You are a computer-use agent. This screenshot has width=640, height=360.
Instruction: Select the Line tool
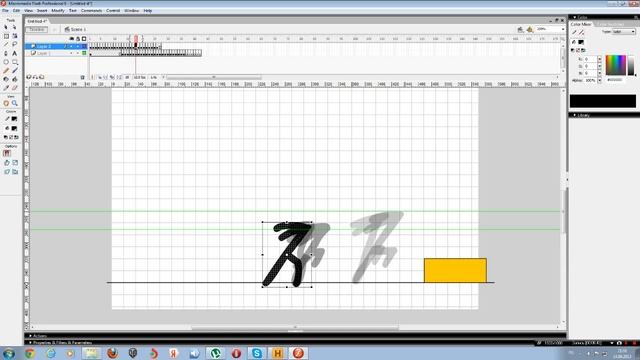(6, 44)
